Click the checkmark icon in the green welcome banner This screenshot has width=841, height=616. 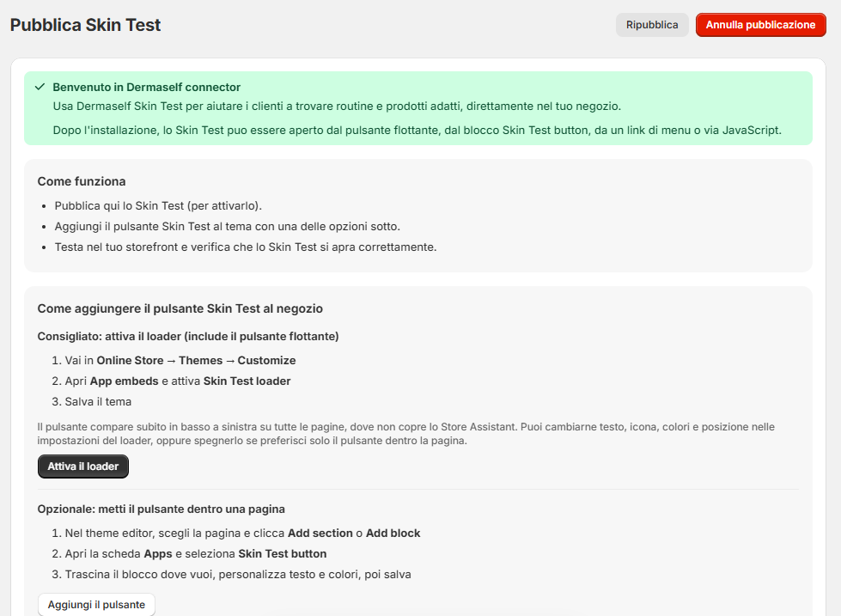(x=40, y=87)
